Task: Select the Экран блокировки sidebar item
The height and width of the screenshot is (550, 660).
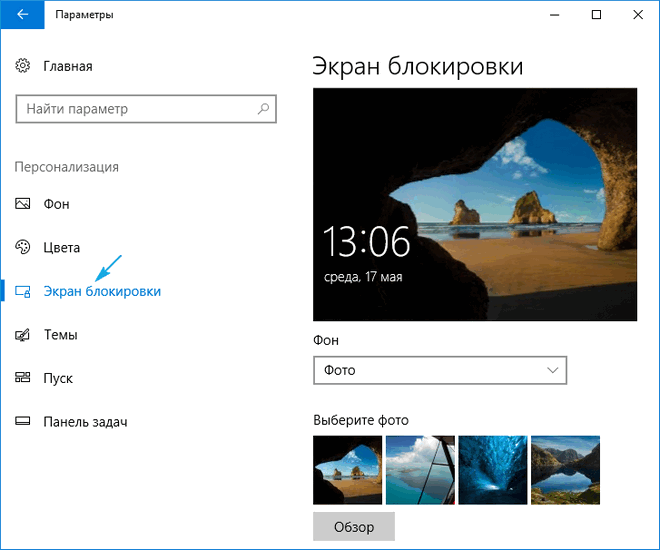Action: 101,291
